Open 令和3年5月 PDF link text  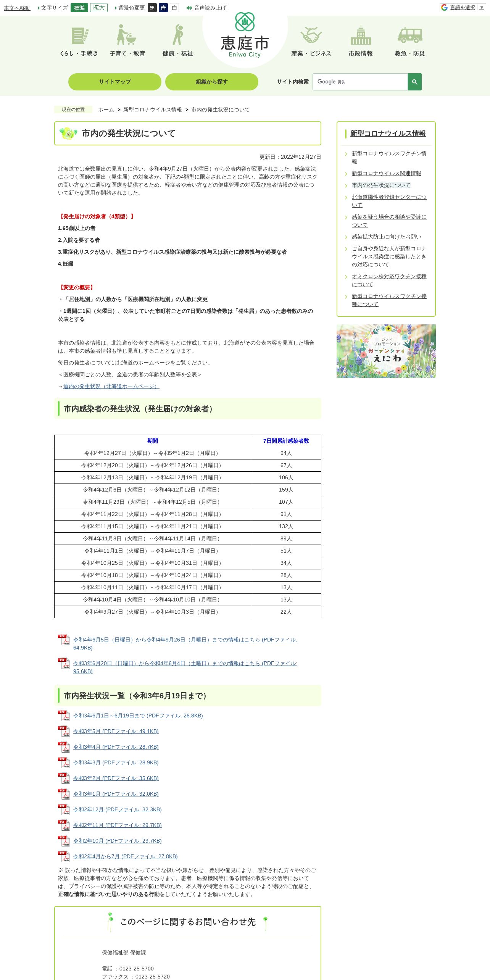coord(116,731)
